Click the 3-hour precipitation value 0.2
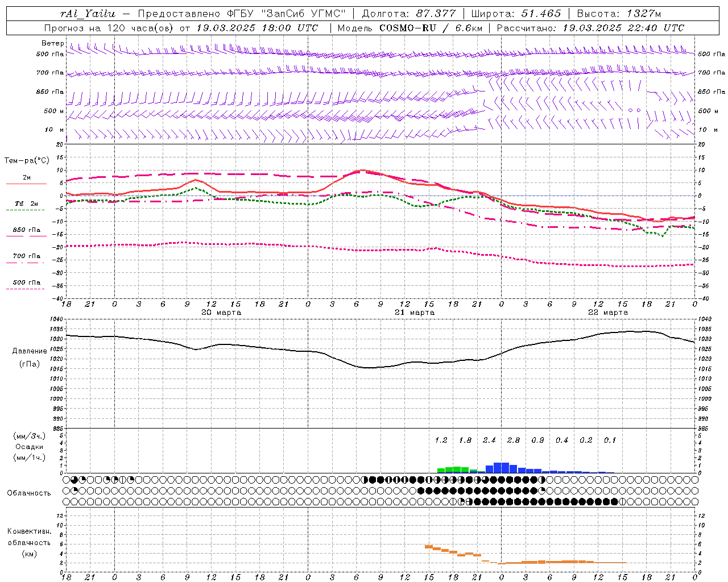Image resolution: width=728 pixels, height=582 pixels. click(586, 440)
